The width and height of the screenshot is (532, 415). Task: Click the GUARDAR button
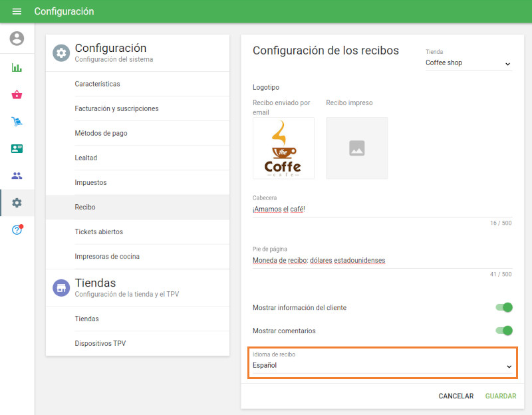coord(500,396)
